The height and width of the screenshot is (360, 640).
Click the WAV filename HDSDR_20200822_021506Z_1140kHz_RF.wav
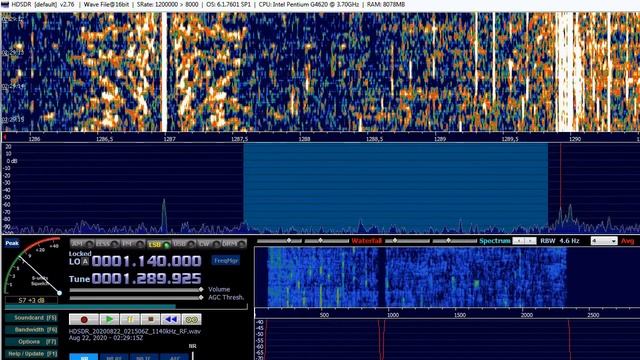pyautogui.click(x=135, y=331)
